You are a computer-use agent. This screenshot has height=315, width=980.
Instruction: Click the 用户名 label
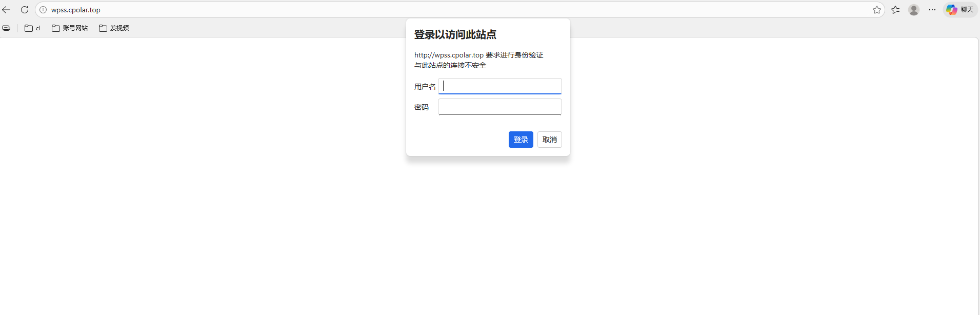pyautogui.click(x=425, y=87)
